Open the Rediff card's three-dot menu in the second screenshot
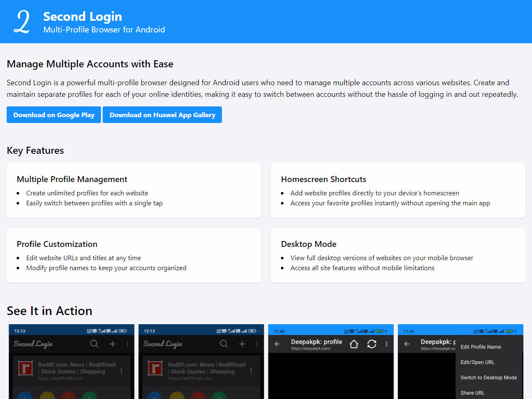Image resolution: width=532 pixels, height=399 pixels. [251, 371]
